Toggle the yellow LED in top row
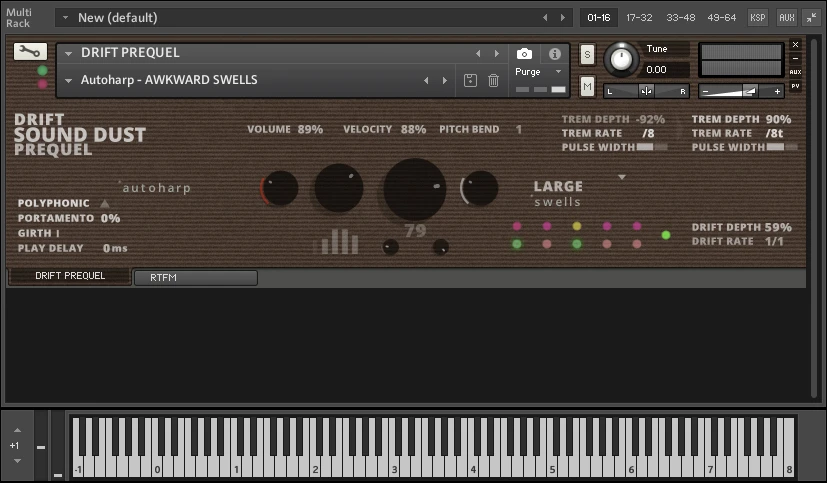The image size is (827, 483). [x=576, y=226]
